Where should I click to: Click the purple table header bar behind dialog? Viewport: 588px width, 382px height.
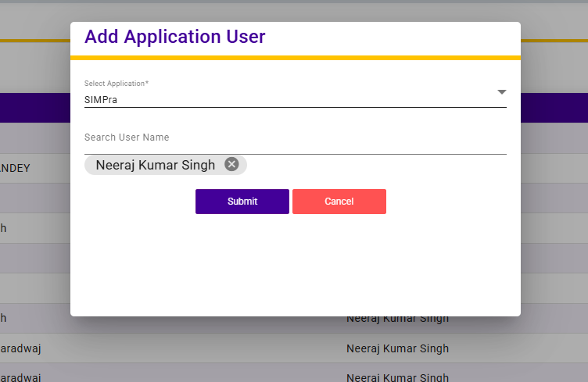pos(554,108)
